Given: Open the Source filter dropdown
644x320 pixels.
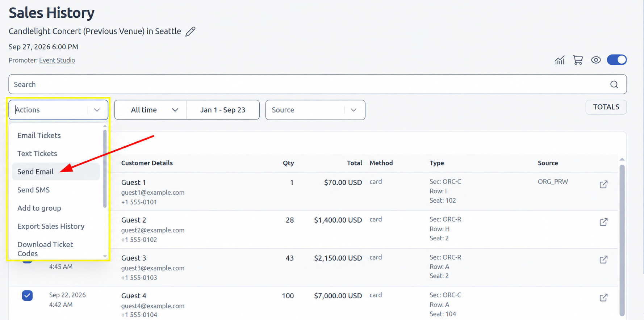Looking at the screenshot, I should (x=315, y=110).
